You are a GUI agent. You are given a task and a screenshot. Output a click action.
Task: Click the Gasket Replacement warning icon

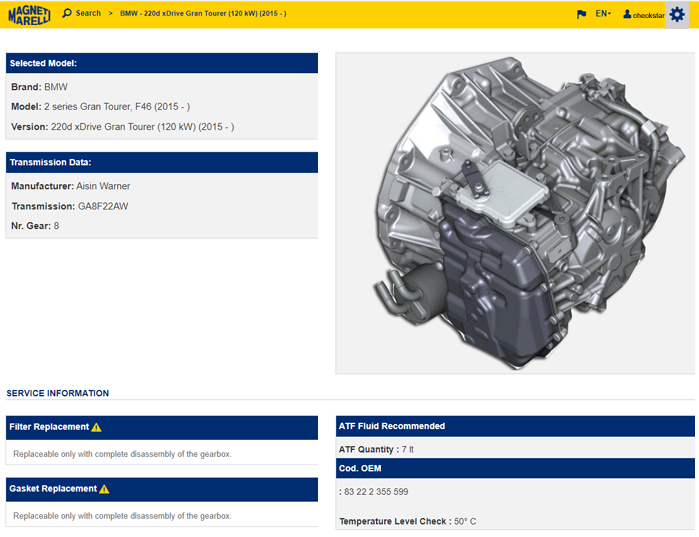coord(104,489)
